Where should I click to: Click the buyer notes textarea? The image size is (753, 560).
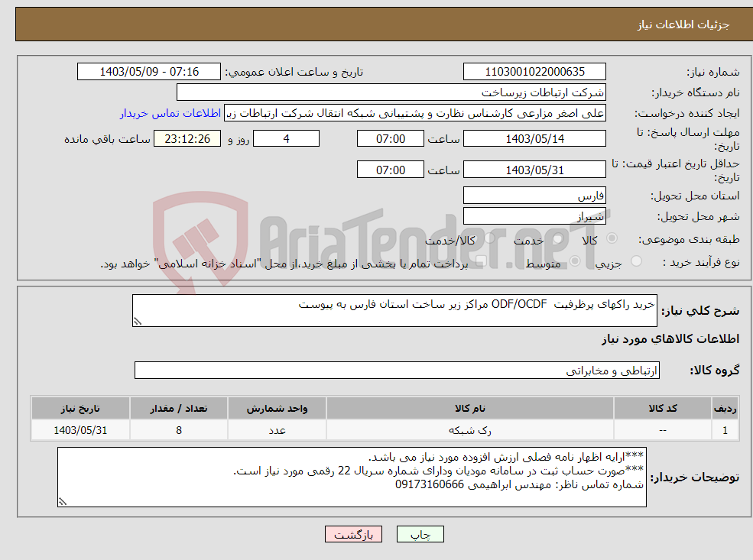coord(352,477)
